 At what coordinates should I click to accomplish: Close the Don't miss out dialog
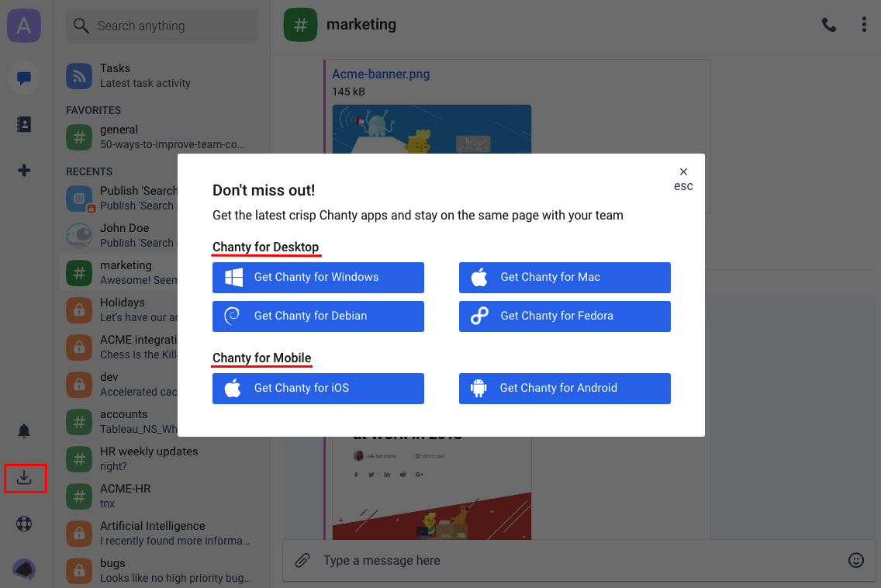click(683, 178)
